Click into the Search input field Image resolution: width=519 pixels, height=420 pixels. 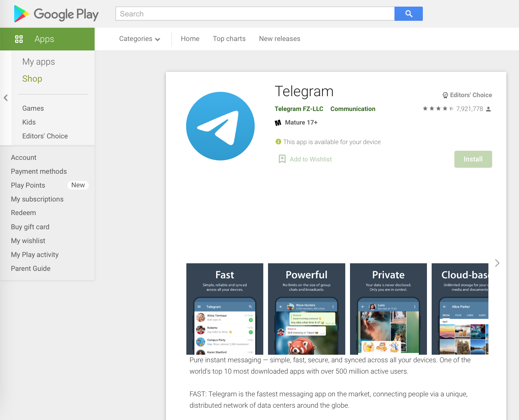[255, 14]
